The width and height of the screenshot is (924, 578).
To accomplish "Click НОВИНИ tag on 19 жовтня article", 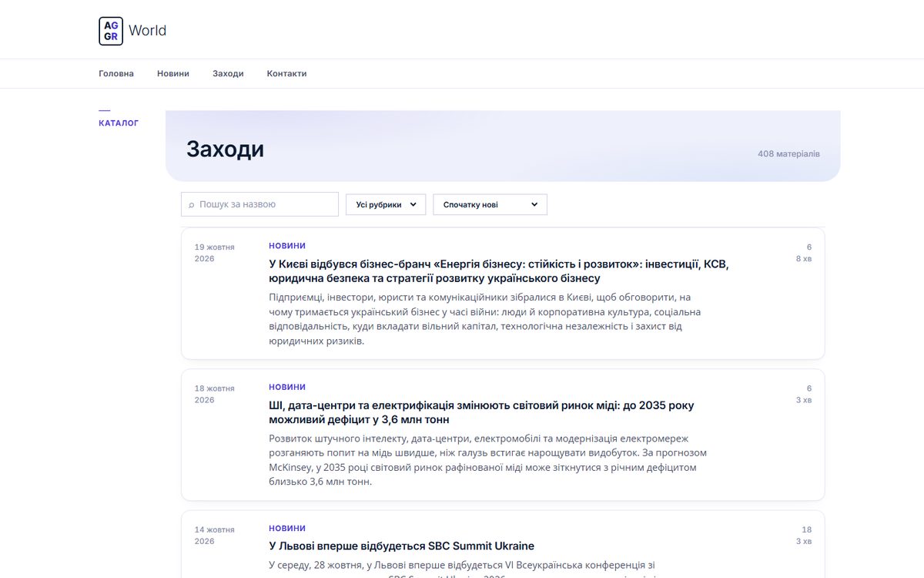I will click(x=287, y=246).
